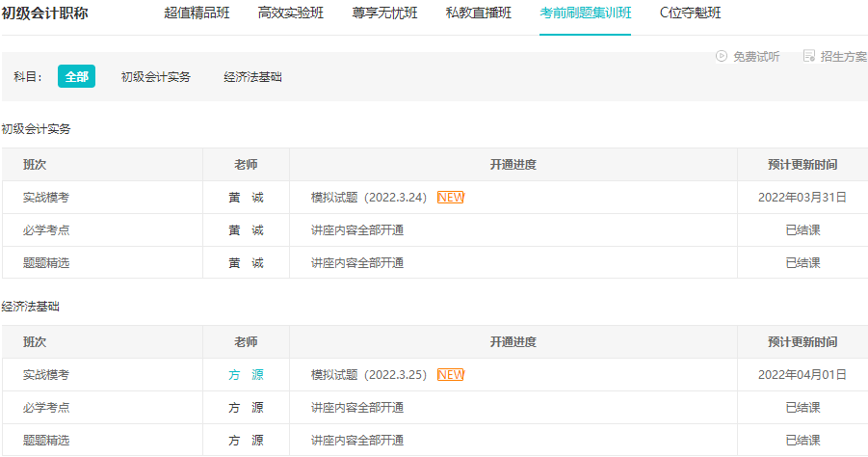Open 模拟试题 (2022.3.24) progress entry

point(369,198)
